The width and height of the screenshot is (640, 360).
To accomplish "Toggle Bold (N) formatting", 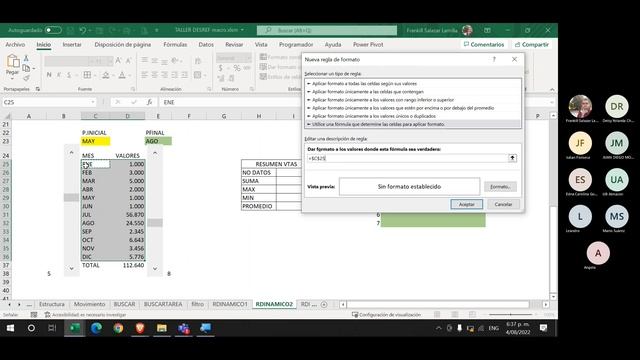I will point(49,75).
